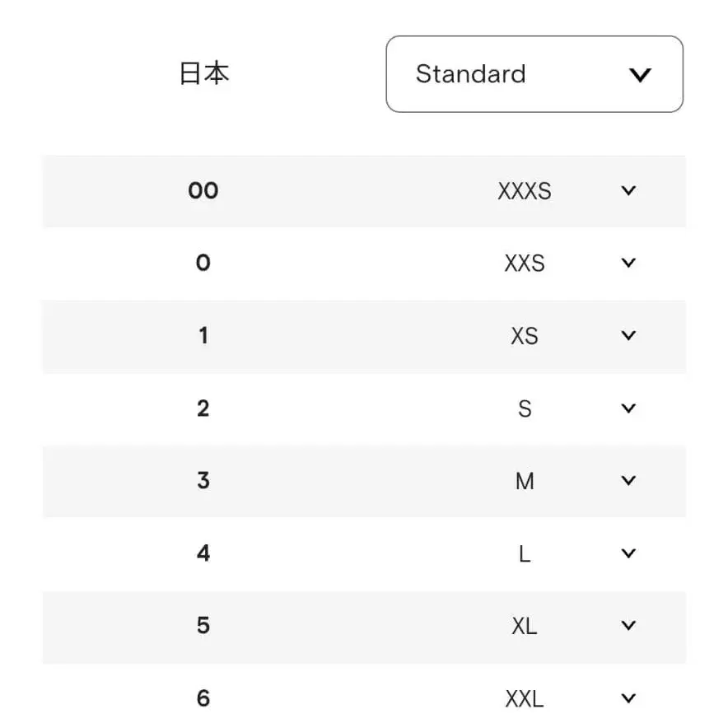
Task: Click the XXL label text
Action: point(525,698)
